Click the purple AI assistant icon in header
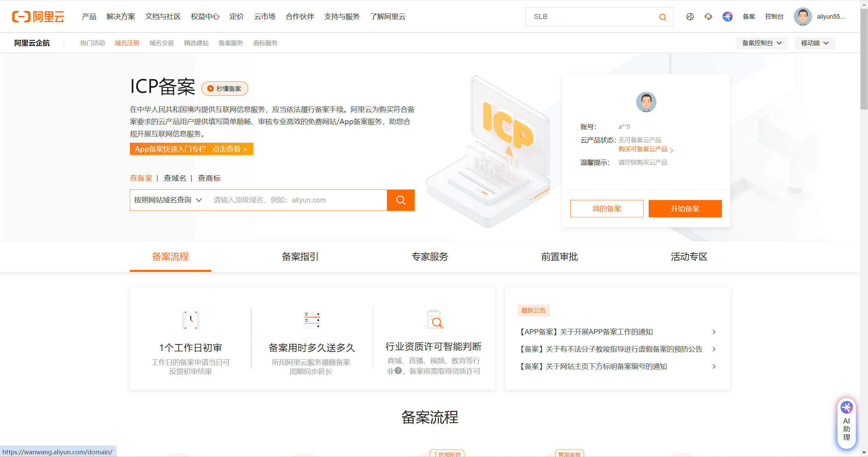 coord(727,17)
